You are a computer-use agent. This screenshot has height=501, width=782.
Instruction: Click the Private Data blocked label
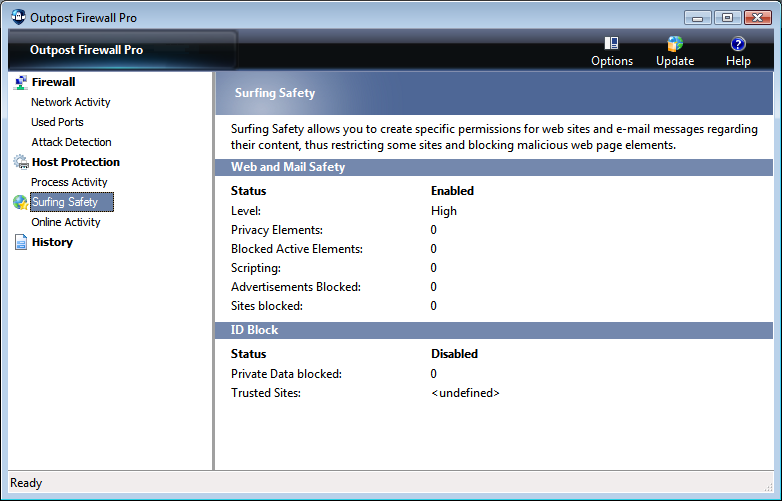(286, 374)
